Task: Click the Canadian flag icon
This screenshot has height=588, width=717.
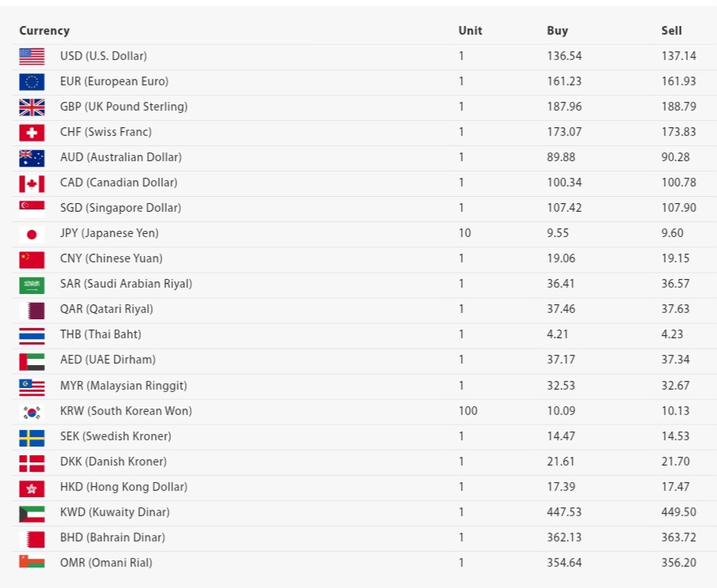Action: [32, 183]
